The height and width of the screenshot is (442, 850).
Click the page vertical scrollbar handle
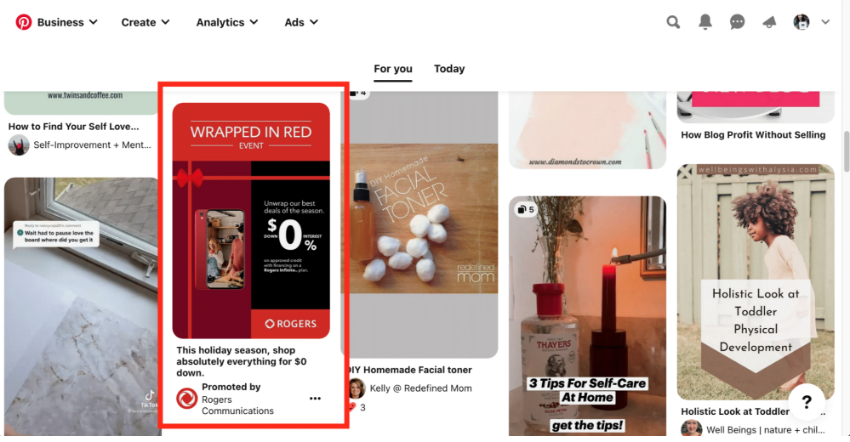click(x=846, y=151)
